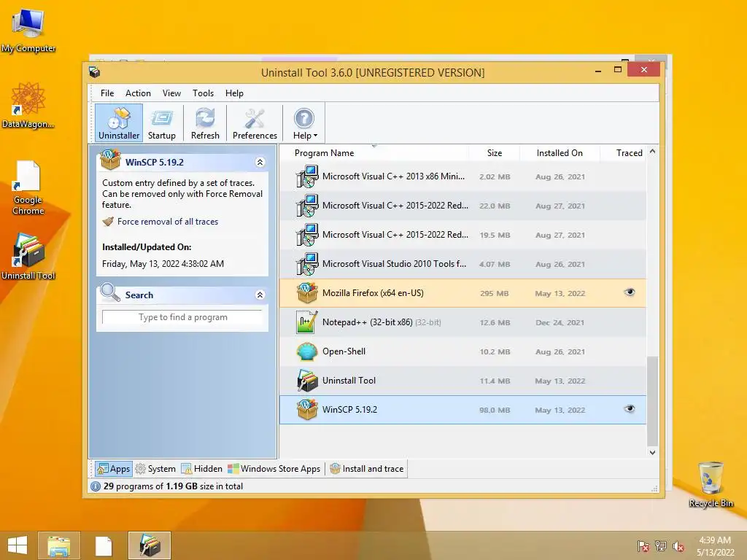The height and width of the screenshot is (560, 747).
Task: Click the WinSCP icon in details panel header
Action: (110, 160)
